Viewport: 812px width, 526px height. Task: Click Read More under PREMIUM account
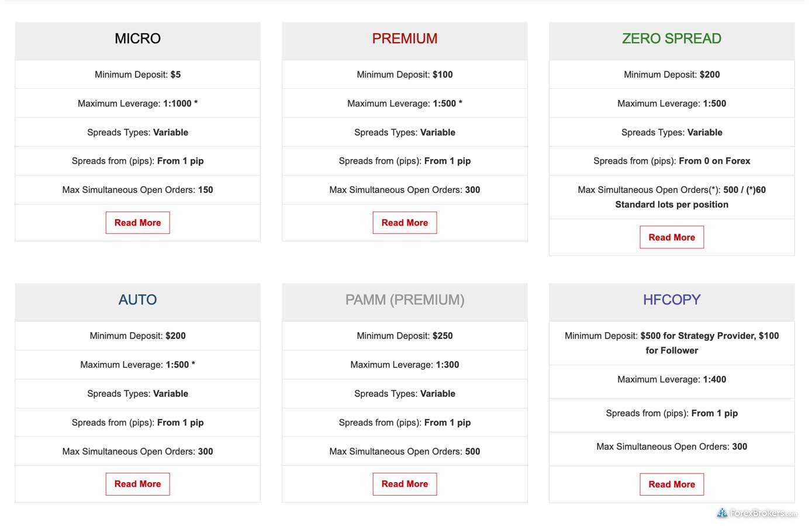coord(405,223)
